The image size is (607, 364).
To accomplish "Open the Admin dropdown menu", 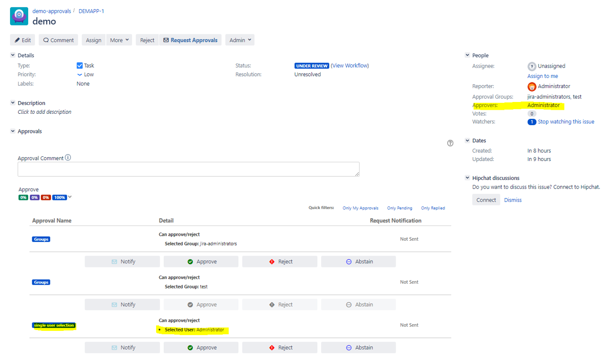I will click(x=240, y=40).
